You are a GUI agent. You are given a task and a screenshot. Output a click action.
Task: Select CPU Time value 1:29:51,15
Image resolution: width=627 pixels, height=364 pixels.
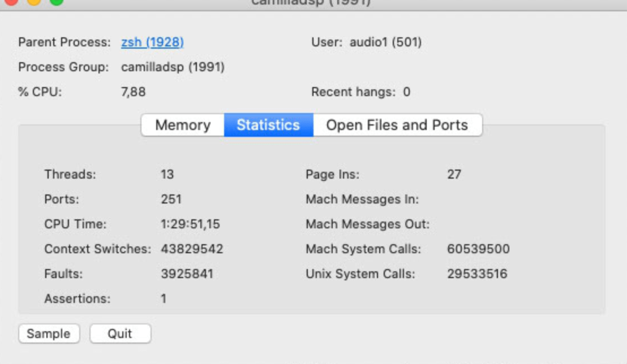point(190,224)
